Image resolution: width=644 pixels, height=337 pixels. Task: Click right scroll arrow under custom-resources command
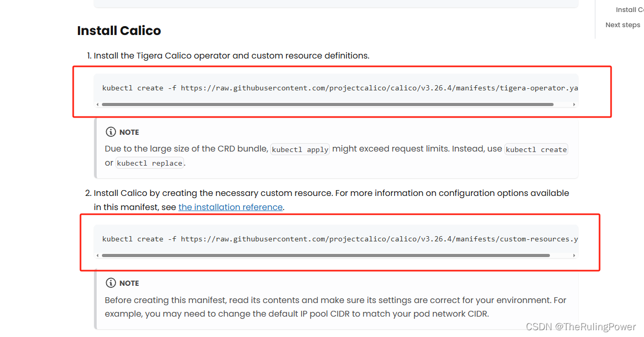[x=574, y=255]
